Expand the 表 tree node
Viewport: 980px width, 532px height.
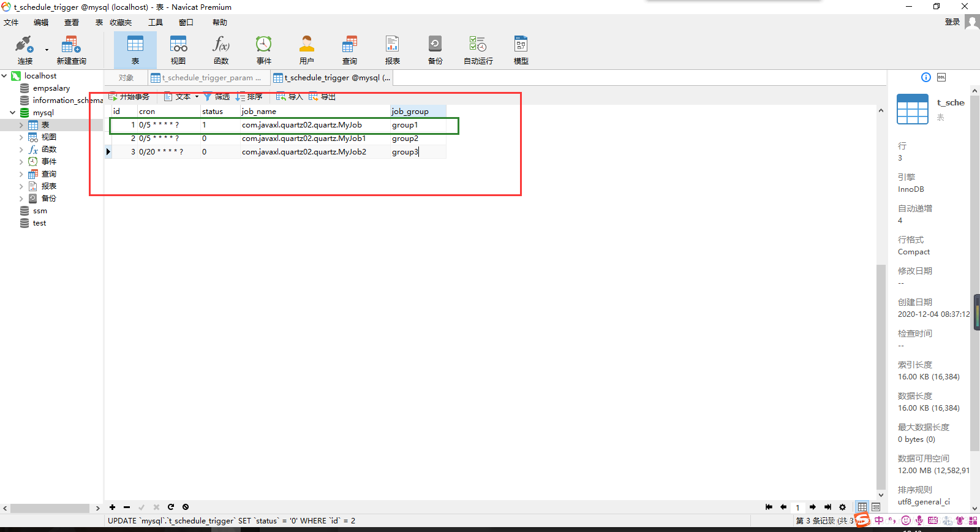tap(21, 125)
